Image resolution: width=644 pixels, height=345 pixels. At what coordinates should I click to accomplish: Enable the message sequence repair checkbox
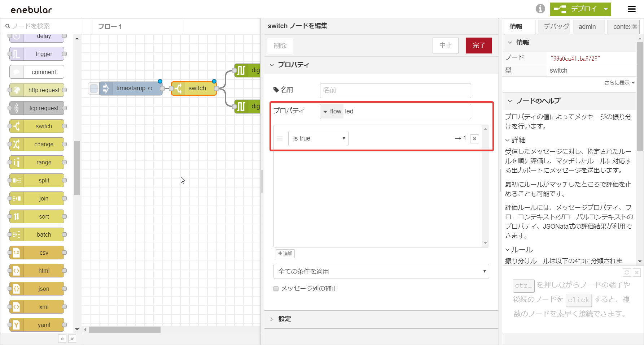276,289
